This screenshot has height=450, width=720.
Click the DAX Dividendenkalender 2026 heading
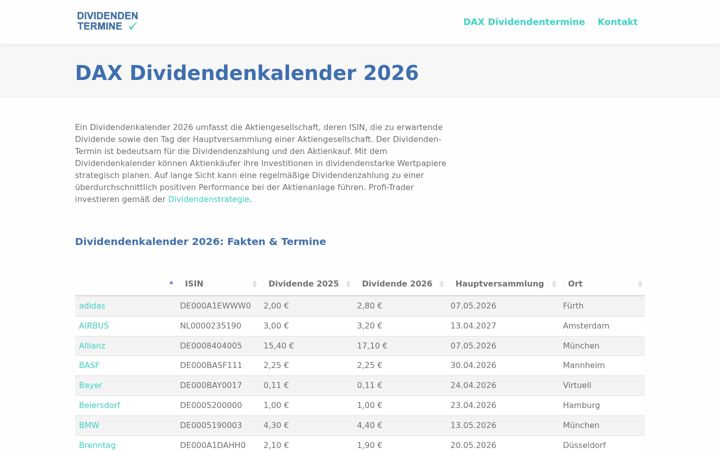(x=247, y=73)
